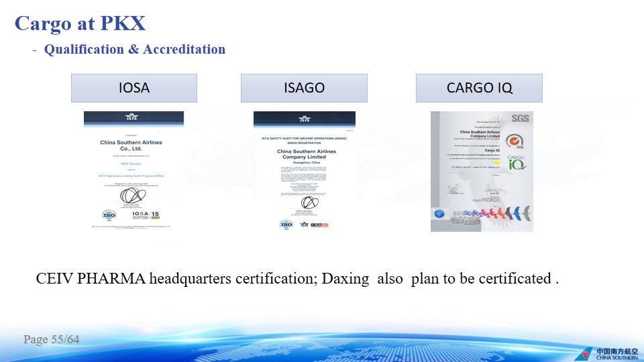Click the CARGO IQ label box
This screenshot has width=644, height=362.
point(479,88)
